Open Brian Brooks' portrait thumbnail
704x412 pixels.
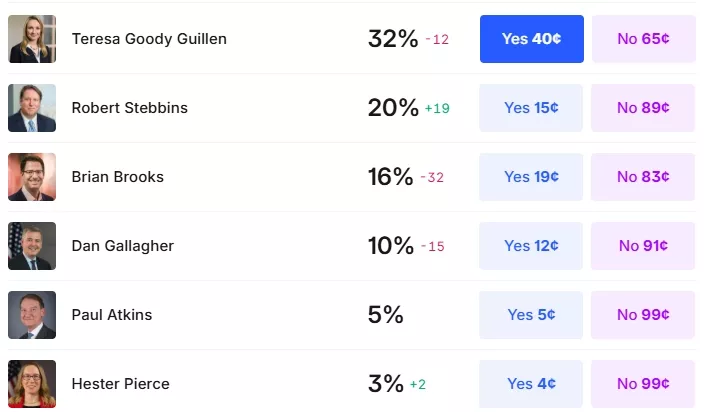[x=32, y=177]
